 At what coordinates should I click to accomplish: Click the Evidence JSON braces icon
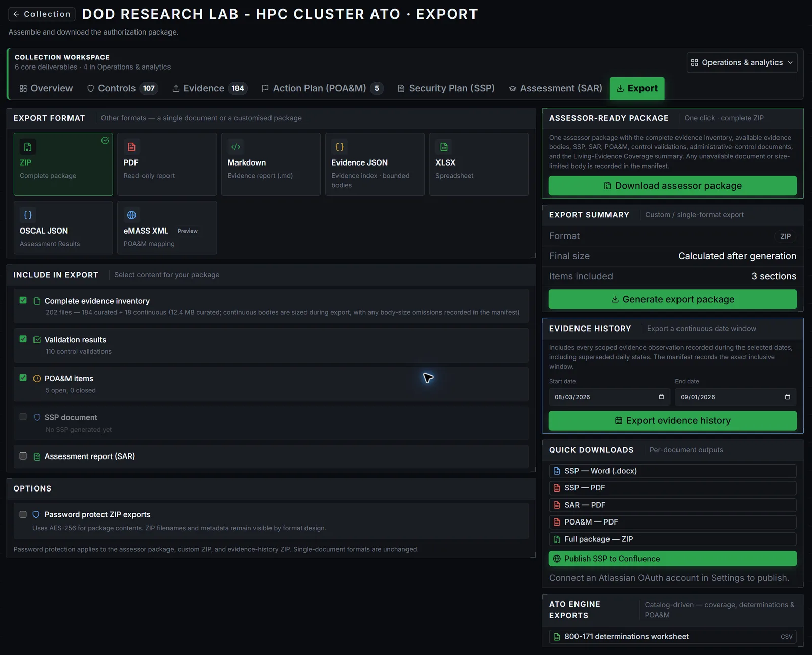340,147
